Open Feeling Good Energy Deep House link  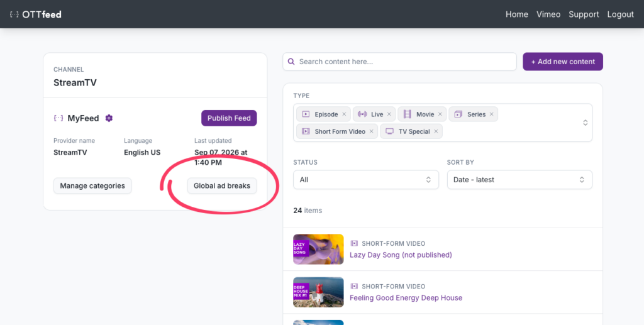406,298
